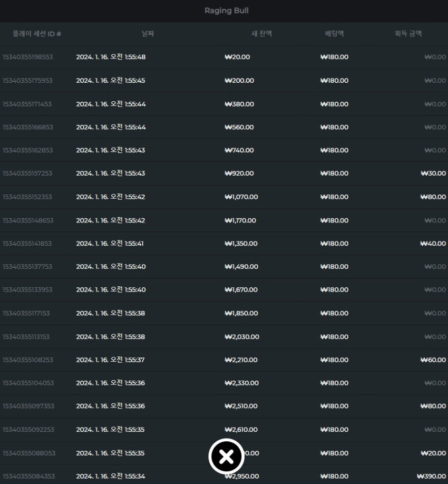The height and width of the screenshot is (484, 448).
Task: Click the date with time 1:55:34
Action: 111,476
